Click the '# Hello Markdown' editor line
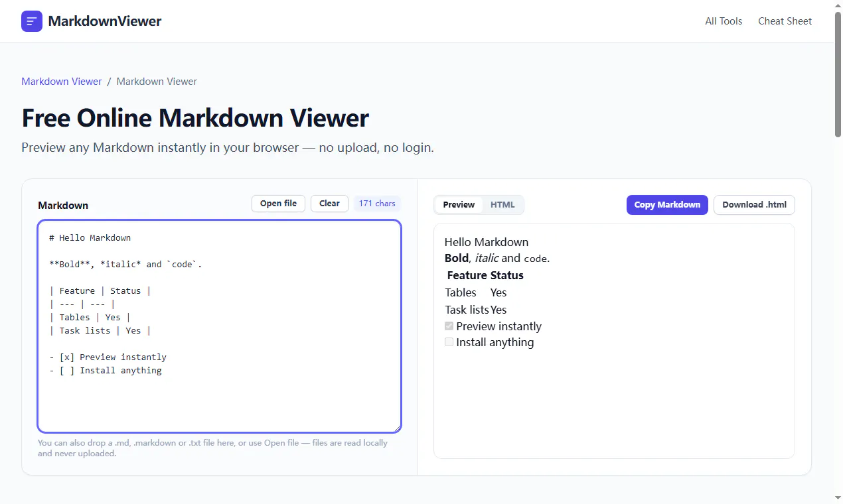 point(90,237)
